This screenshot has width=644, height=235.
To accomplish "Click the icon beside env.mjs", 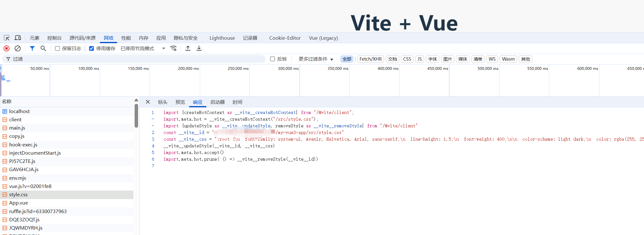I will 5,178.
